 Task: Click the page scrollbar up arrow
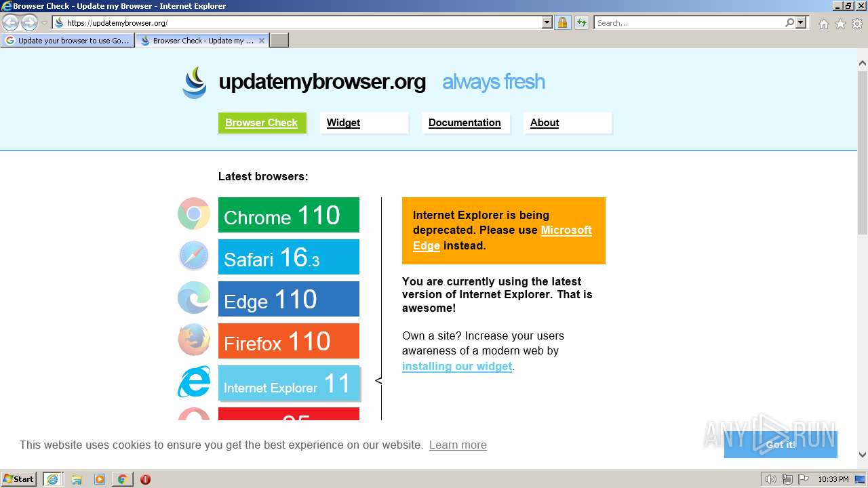click(x=863, y=64)
